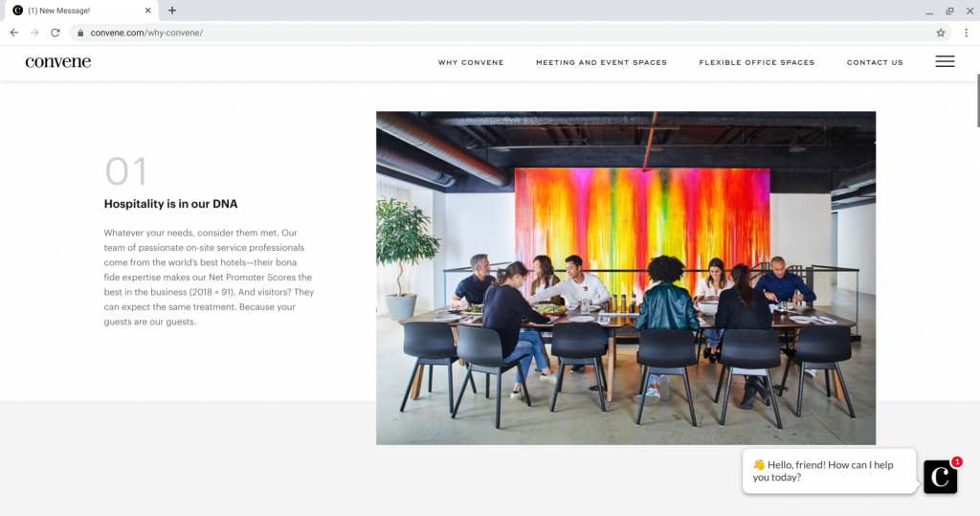
Task: Click the forward navigation arrow
Action: point(34,33)
